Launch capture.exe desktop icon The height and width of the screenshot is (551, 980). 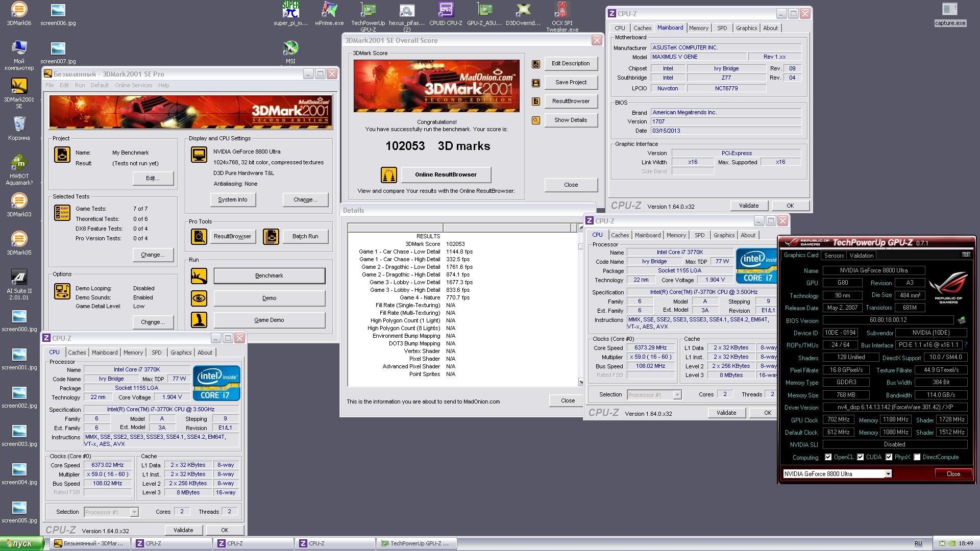coord(950,14)
